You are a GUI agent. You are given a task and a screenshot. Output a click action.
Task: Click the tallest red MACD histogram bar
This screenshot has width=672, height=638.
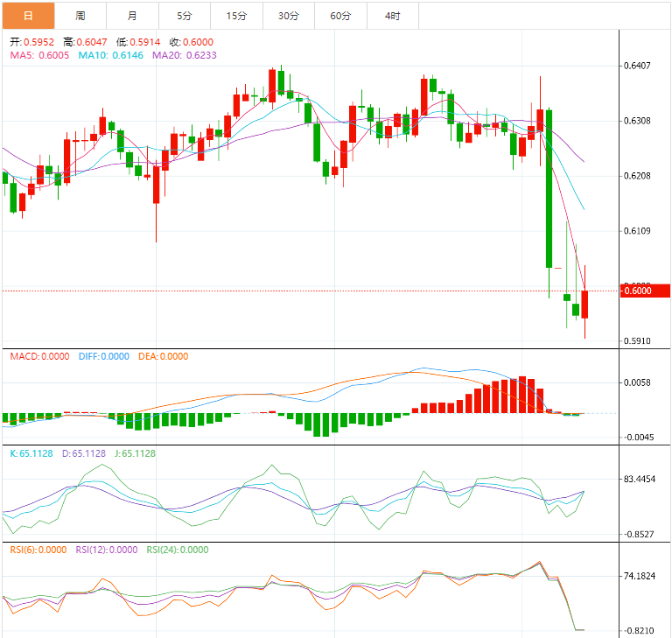pos(522,395)
